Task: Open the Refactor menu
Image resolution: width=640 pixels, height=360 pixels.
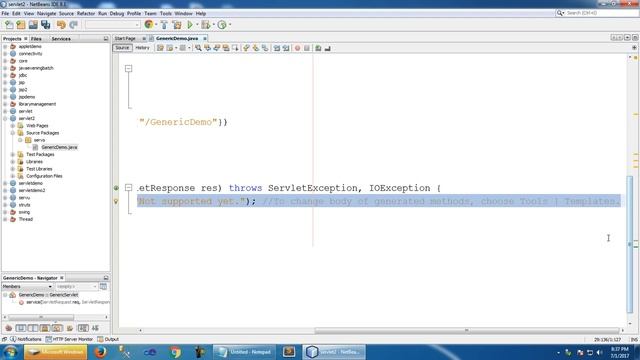Action: [86, 13]
